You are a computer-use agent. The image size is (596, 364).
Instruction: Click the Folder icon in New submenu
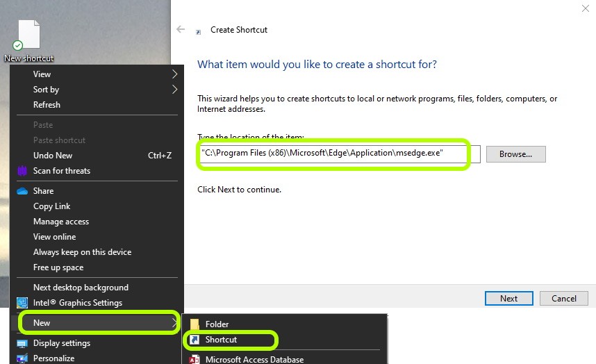(x=194, y=324)
